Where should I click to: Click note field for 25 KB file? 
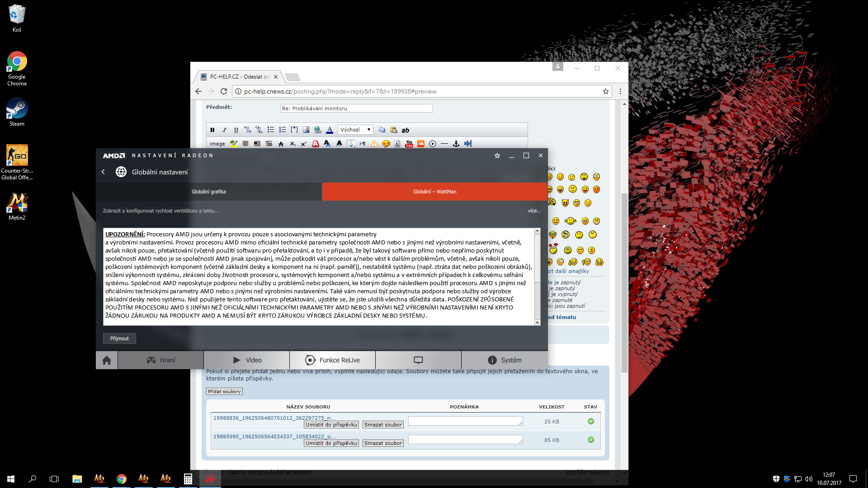(x=466, y=421)
